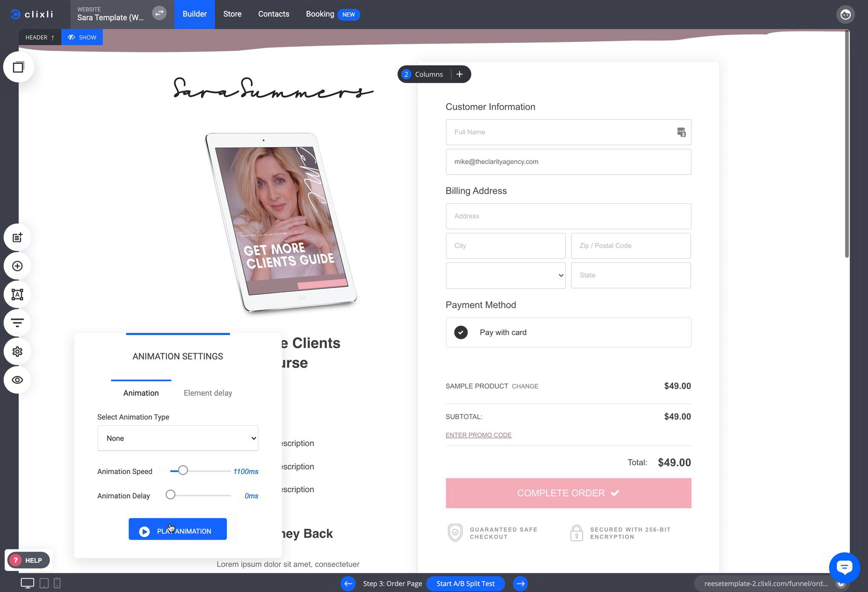Open the filter lines icon in sidebar
Image resolution: width=868 pixels, height=592 pixels.
point(17,323)
